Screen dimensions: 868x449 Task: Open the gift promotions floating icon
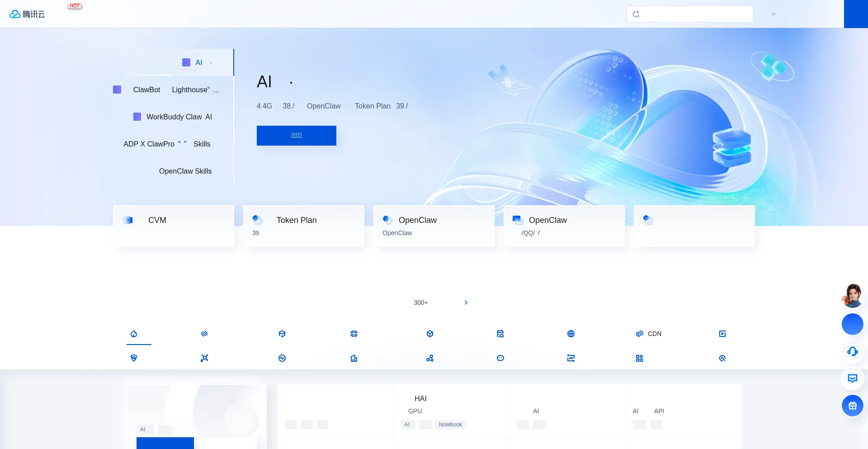coord(853,406)
